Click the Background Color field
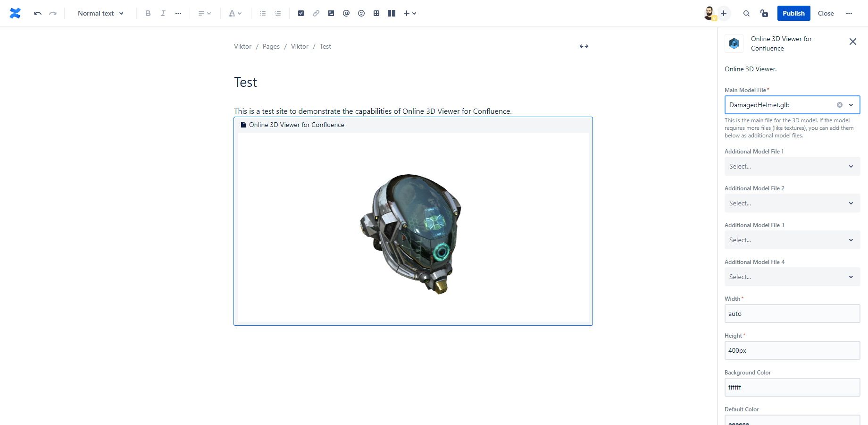The image size is (868, 425). 792,387
